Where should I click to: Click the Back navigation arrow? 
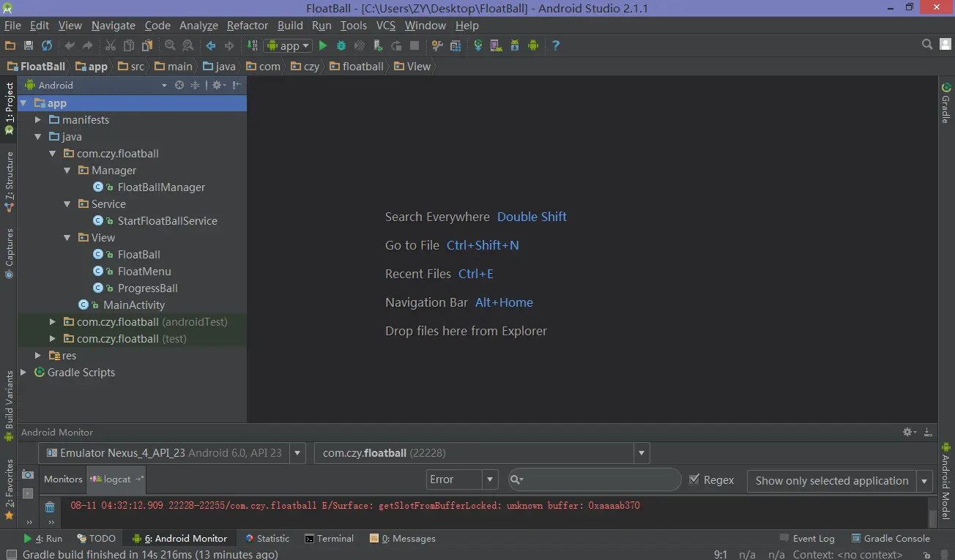tap(211, 45)
